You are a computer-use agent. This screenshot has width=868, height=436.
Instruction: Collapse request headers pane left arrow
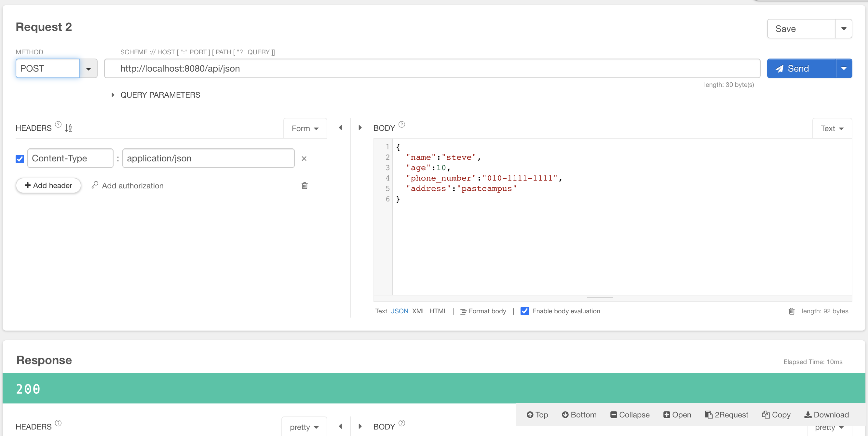(x=340, y=128)
